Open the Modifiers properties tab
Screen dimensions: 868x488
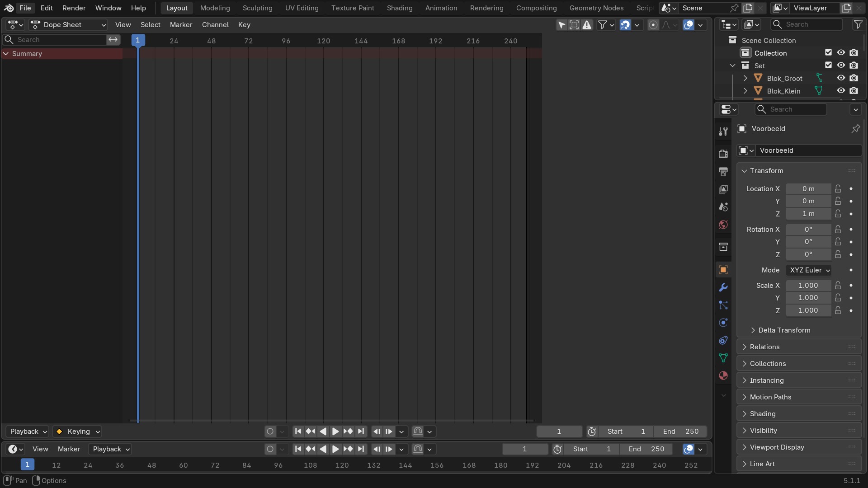click(x=723, y=287)
